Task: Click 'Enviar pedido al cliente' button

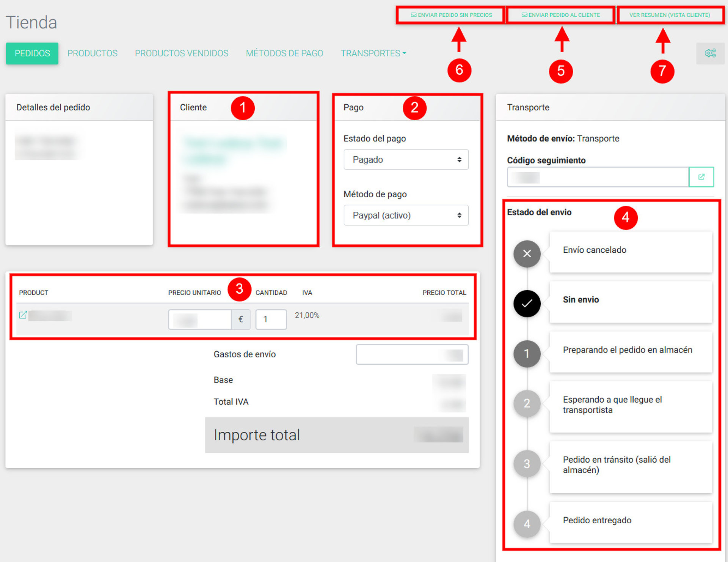Action: [560, 15]
